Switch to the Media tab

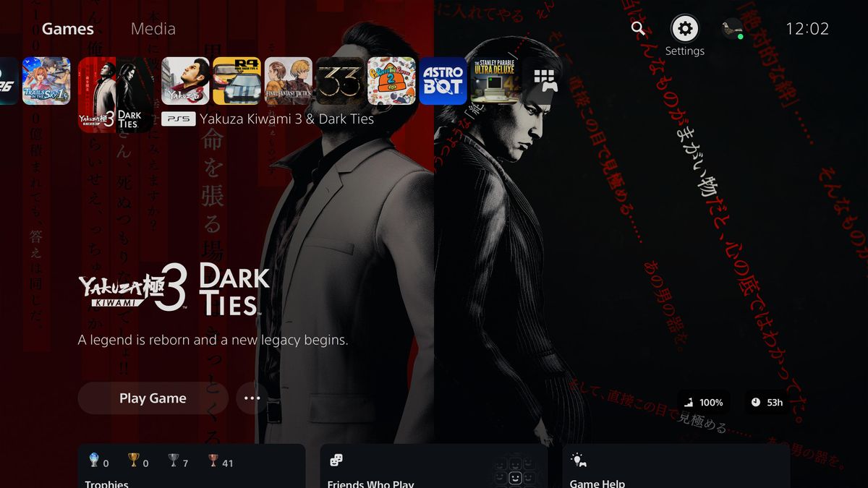coord(153,29)
